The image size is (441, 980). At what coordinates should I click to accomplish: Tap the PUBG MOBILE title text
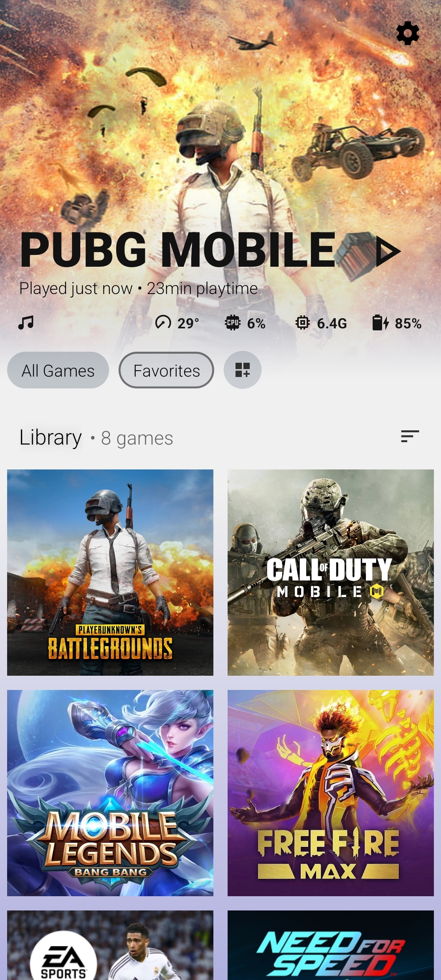[x=178, y=250]
